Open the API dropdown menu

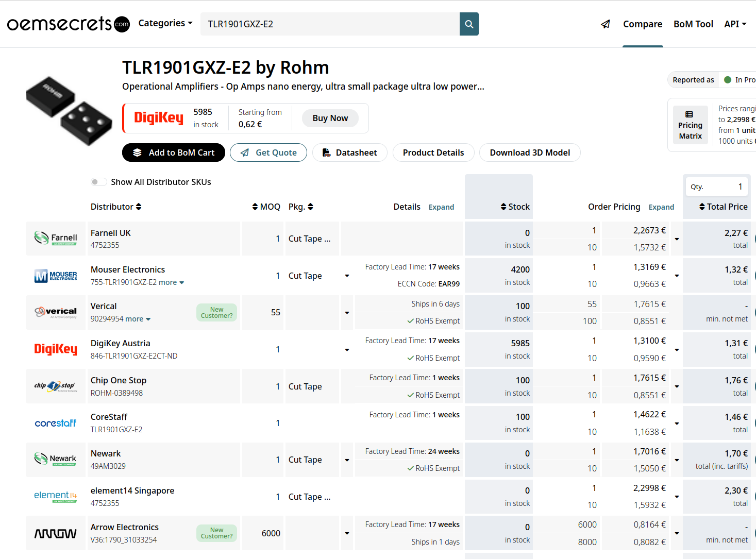pos(735,24)
